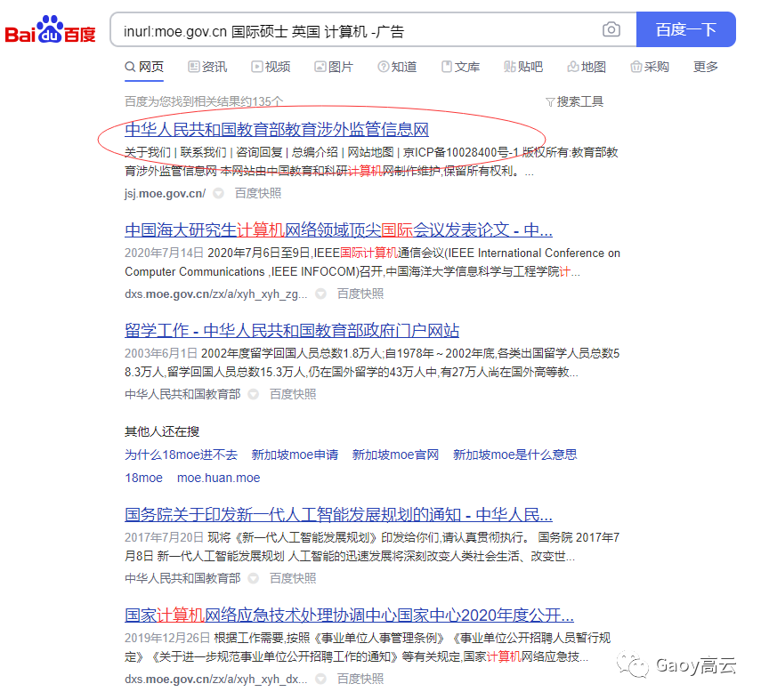
Task: Go to the 图片 tab
Action: coord(334,67)
